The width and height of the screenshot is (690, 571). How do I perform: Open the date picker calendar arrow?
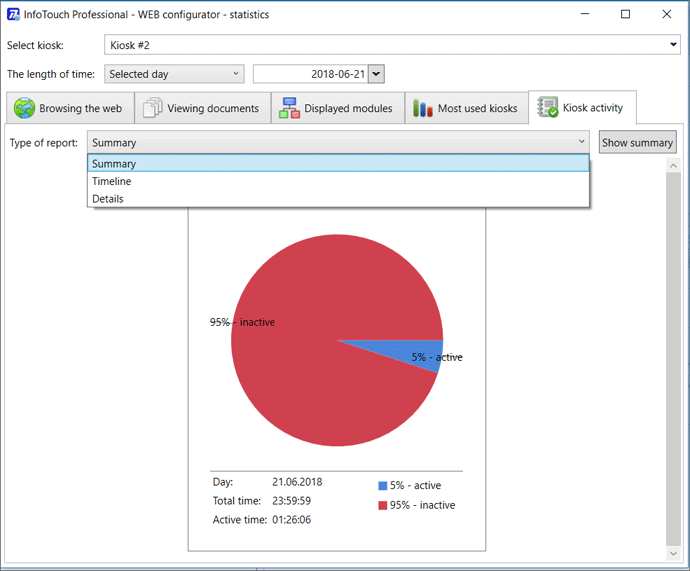click(x=376, y=74)
